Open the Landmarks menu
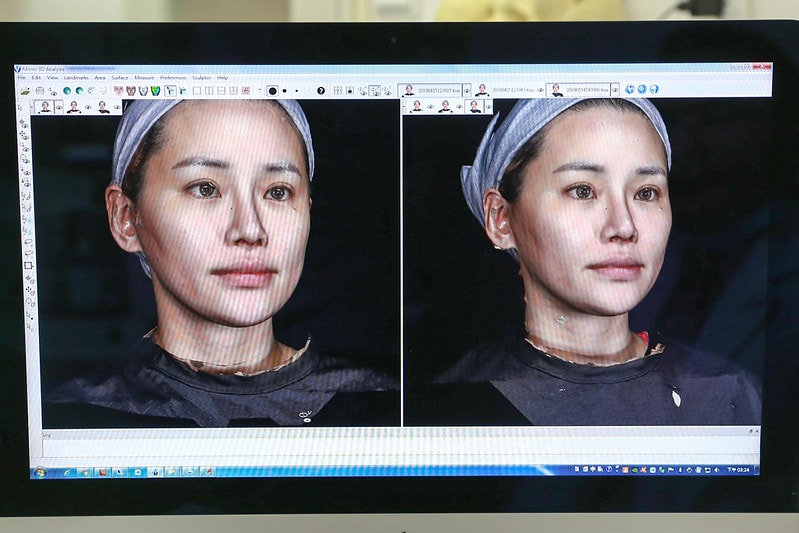The width and height of the screenshot is (799, 533). pos(76,77)
